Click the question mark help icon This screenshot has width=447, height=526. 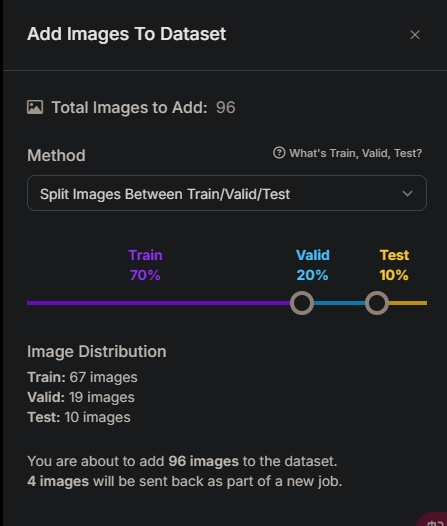(x=279, y=153)
